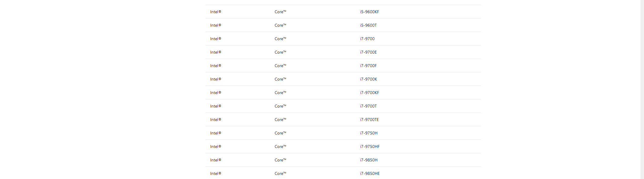Click the i7-9700F model text
644x179 pixels.
point(368,66)
